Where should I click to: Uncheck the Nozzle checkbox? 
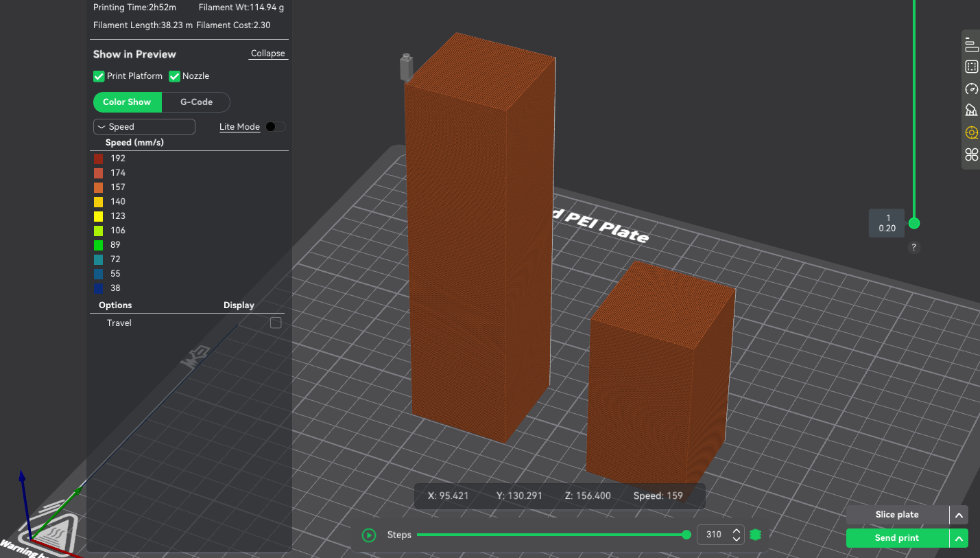[174, 76]
